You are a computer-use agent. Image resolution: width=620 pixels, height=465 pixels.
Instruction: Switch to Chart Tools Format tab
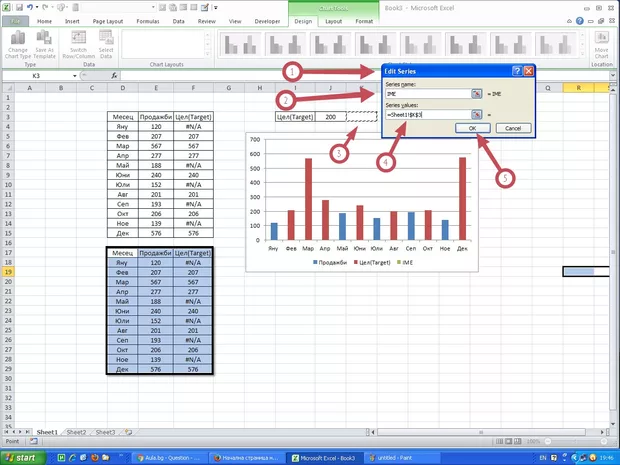click(364, 21)
